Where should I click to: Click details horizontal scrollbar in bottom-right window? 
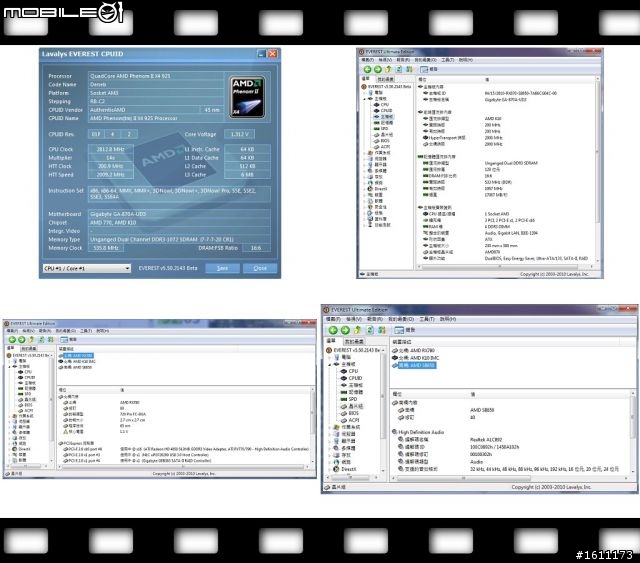pyautogui.click(x=463, y=478)
